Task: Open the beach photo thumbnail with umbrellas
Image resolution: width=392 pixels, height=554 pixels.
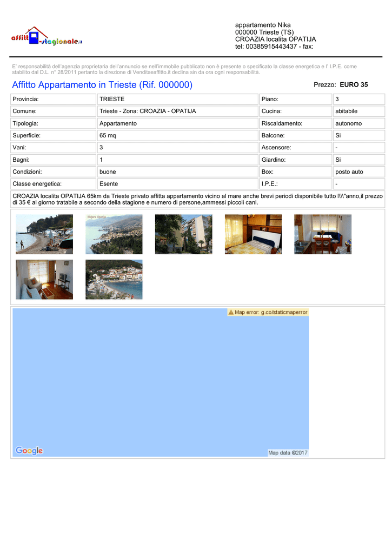Action: (44, 234)
